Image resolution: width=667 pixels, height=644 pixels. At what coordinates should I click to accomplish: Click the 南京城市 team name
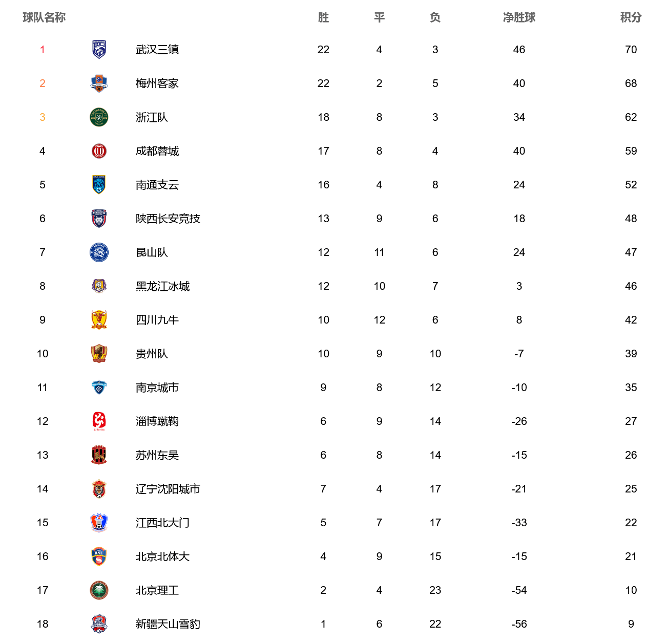(157, 388)
